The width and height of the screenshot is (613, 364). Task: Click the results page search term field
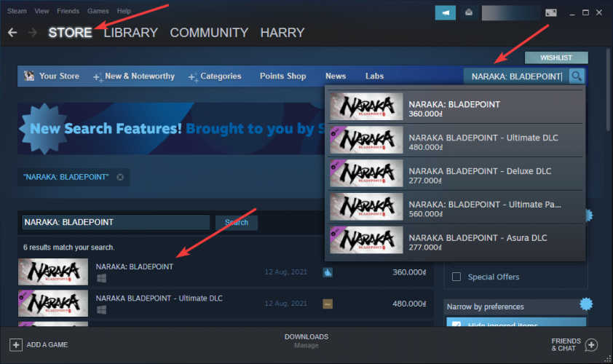116,222
